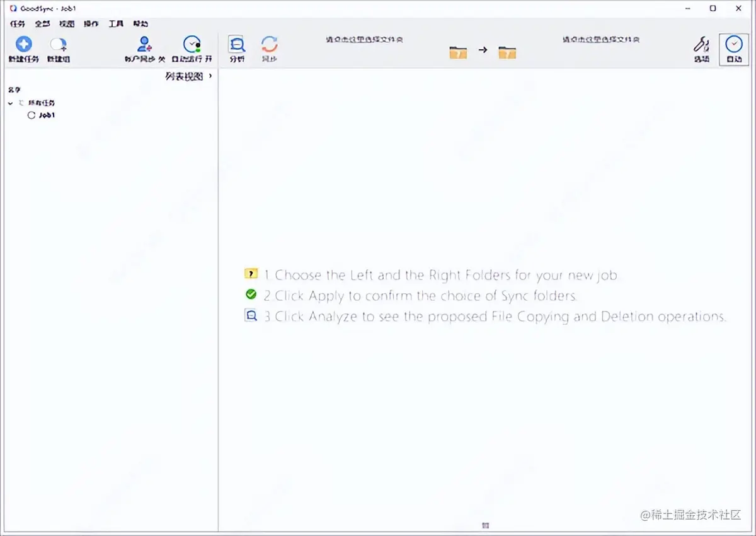Screen dimensions: 756x536
Task: Collapse the 所有任务 tree chevron
Action: [11, 103]
